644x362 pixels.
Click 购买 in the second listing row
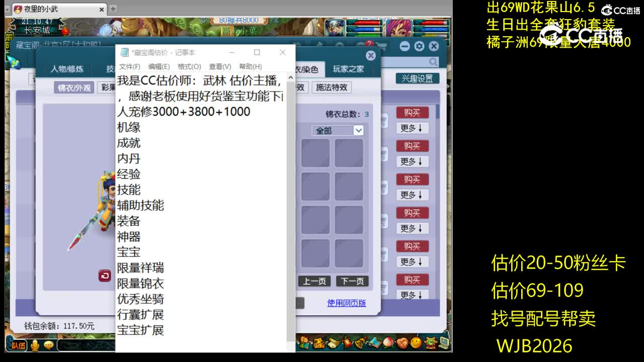(412, 146)
